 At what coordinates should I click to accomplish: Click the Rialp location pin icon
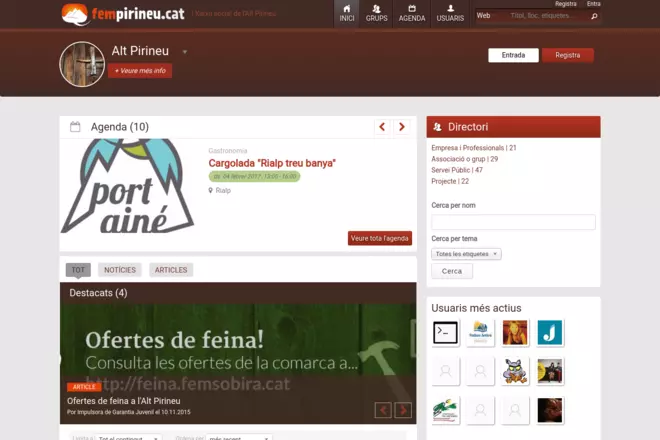pos(210,190)
